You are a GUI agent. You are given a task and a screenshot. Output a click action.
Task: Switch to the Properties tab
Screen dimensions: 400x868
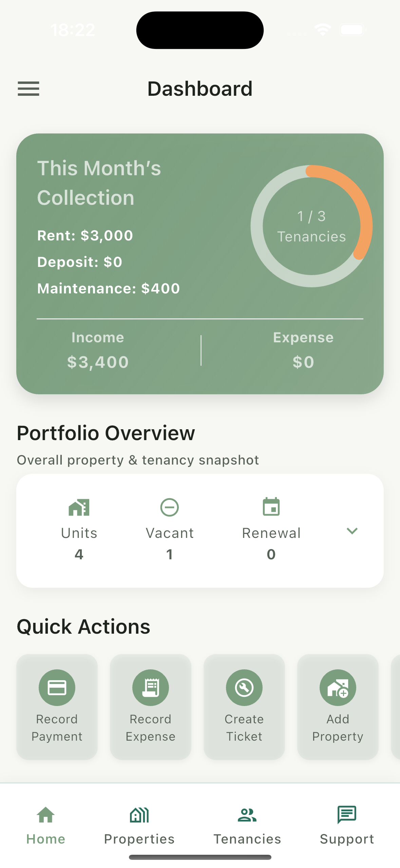pyautogui.click(x=139, y=825)
